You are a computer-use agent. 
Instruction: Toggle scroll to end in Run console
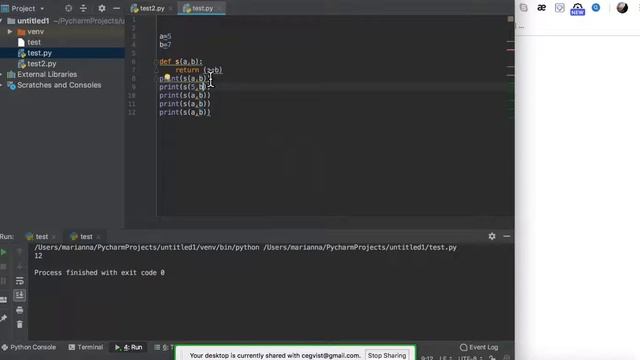[19, 295]
